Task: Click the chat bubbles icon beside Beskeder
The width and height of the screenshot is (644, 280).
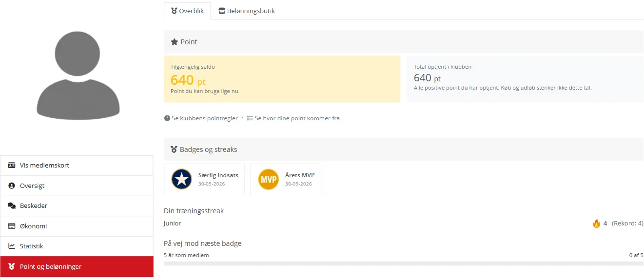Action: pyautogui.click(x=12, y=206)
